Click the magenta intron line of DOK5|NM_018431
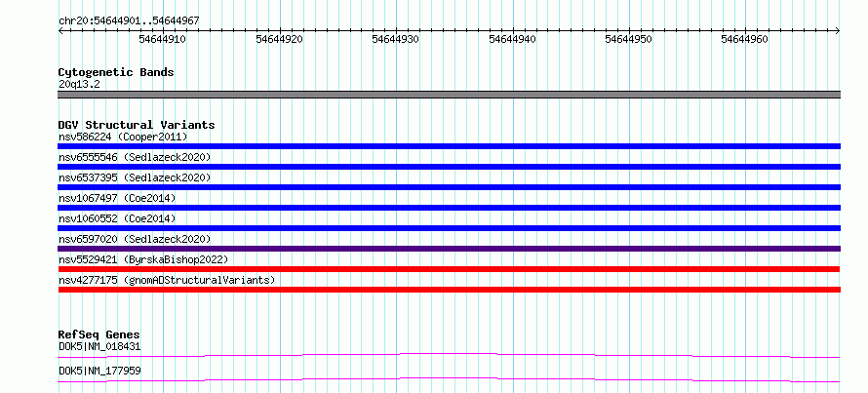This screenshot has width=868, height=393. coord(449,355)
